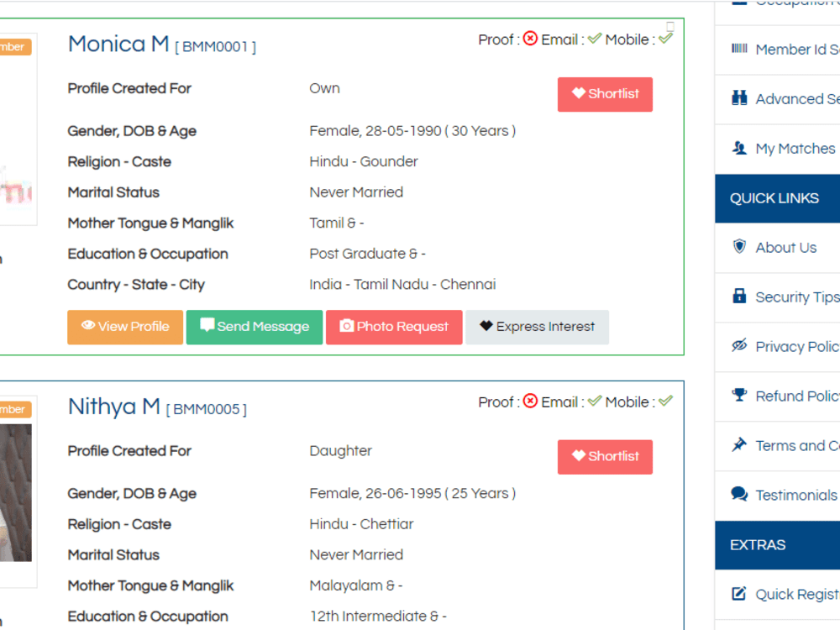Shortlist Nithya M's profile
This screenshot has height=630, width=840.
(605, 457)
